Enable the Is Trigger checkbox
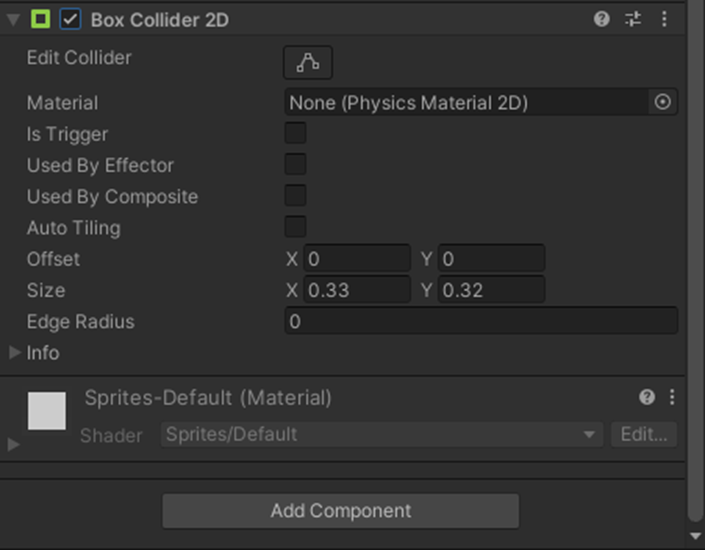705x550 pixels. pos(295,133)
